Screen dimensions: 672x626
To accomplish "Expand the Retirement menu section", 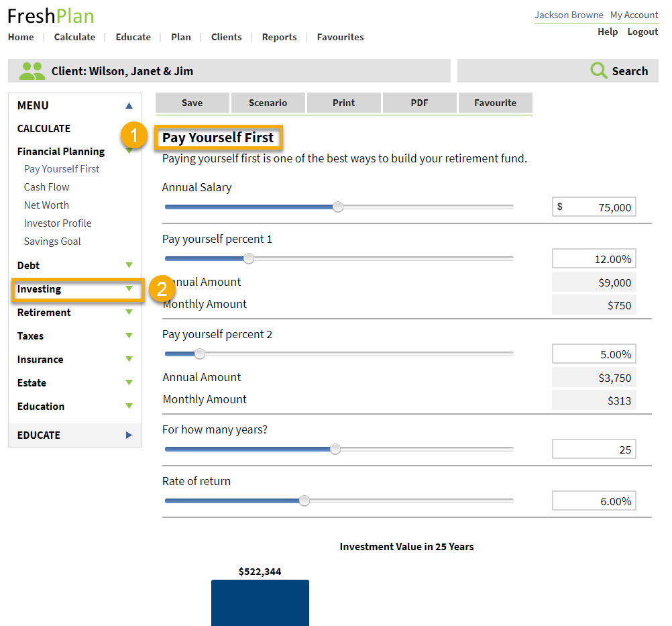I will pos(129,312).
